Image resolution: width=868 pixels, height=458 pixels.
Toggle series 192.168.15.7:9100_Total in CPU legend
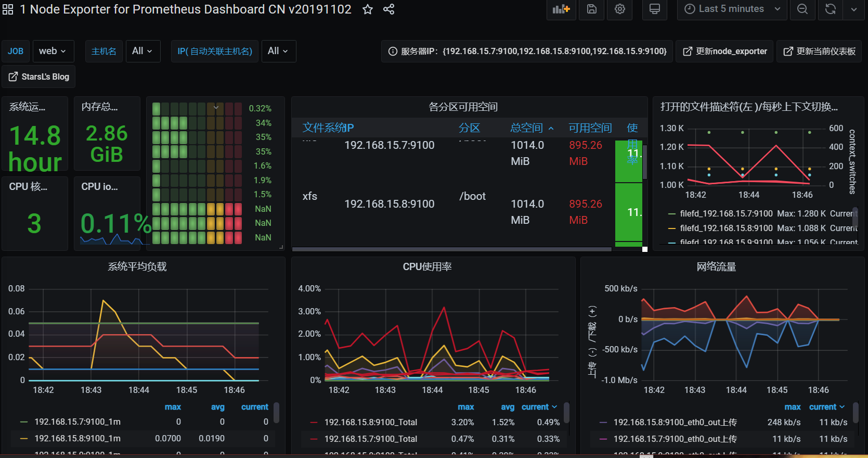[x=371, y=439]
